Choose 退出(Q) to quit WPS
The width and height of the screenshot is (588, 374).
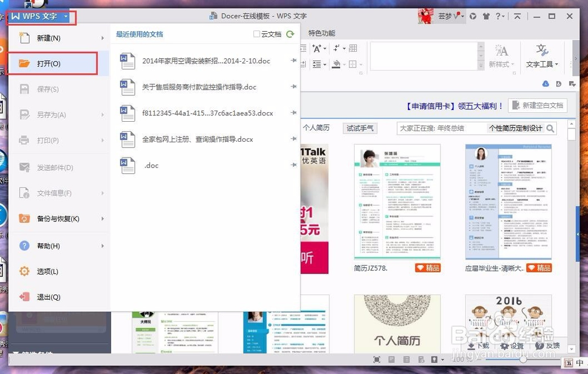point(58,297)
